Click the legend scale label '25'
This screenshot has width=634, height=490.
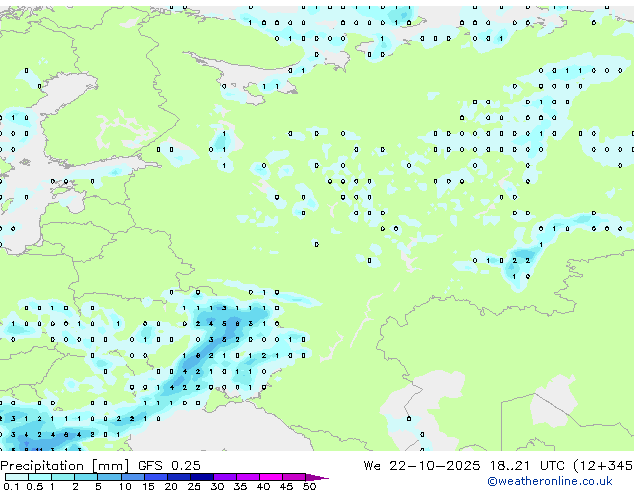pos(194,486)
